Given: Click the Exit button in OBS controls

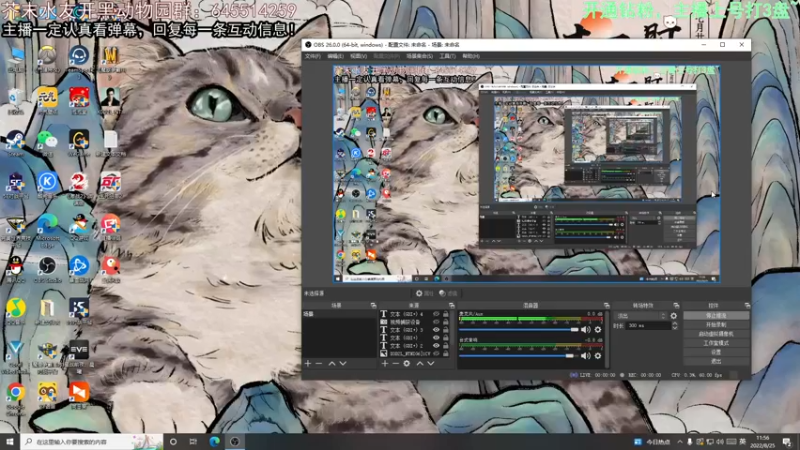Looking at the screenshot, I should (716, 361).
